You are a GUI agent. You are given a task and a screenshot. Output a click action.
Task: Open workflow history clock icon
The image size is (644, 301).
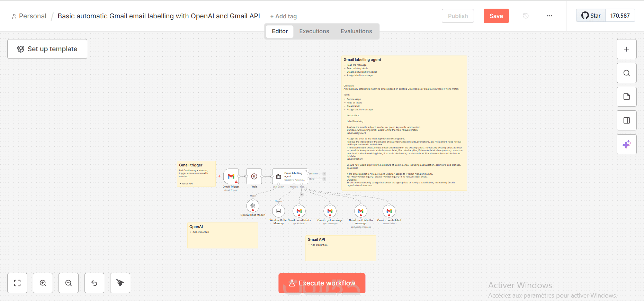coord(526,16)
